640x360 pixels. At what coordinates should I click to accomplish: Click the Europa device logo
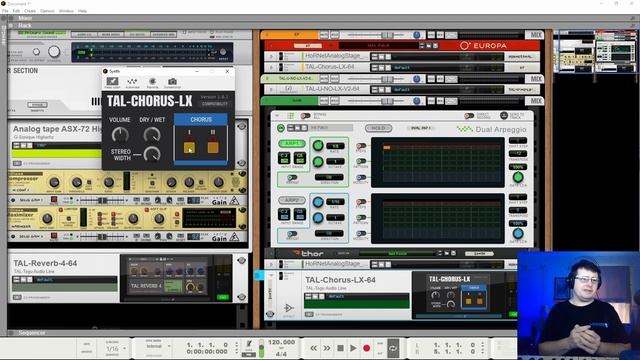coord(483,45)
